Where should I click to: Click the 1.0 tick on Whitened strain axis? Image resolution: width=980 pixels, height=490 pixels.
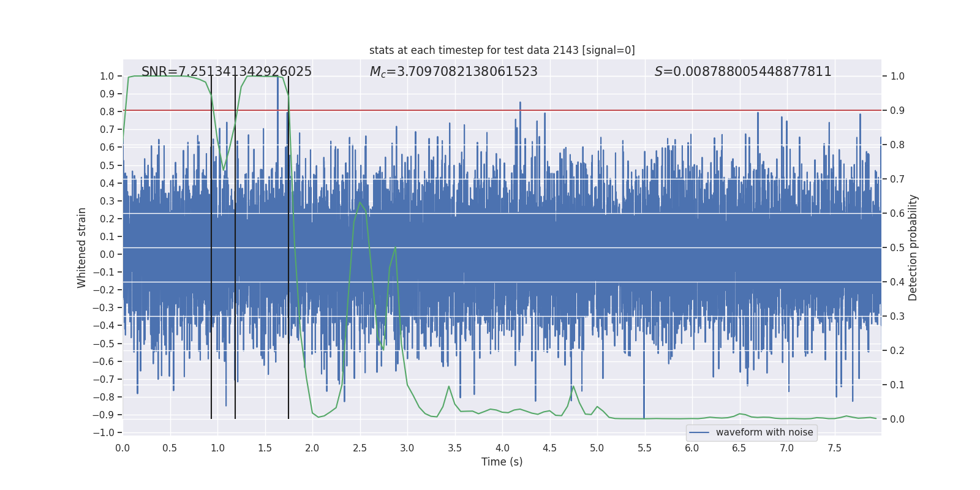tap(107, 77)
